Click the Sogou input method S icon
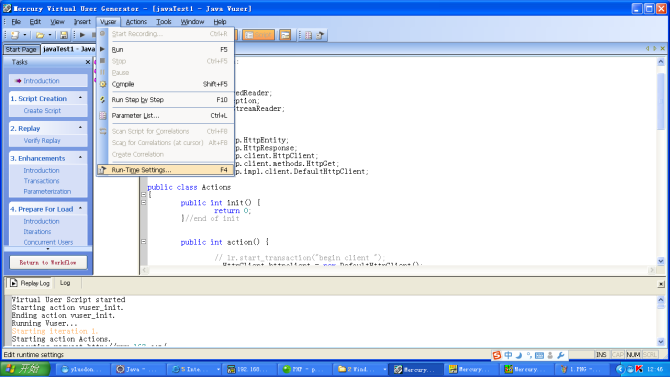Image resolution: width=670 pixels, height=377 pixels. tap(497, 355)
